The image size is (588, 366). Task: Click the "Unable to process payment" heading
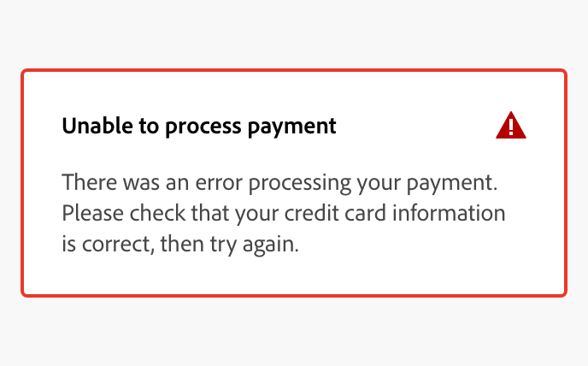[x=199, y=127]
